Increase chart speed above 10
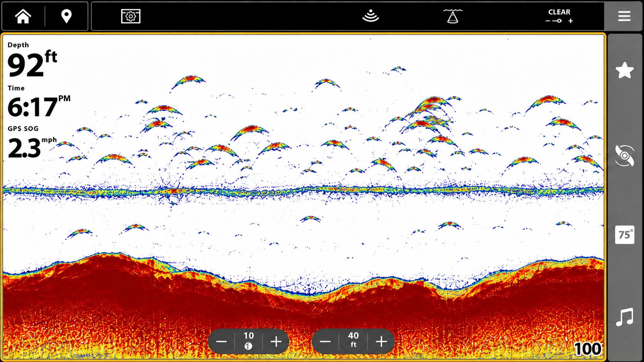This screenshot has height=362, width=644. [x=276, y=342]
